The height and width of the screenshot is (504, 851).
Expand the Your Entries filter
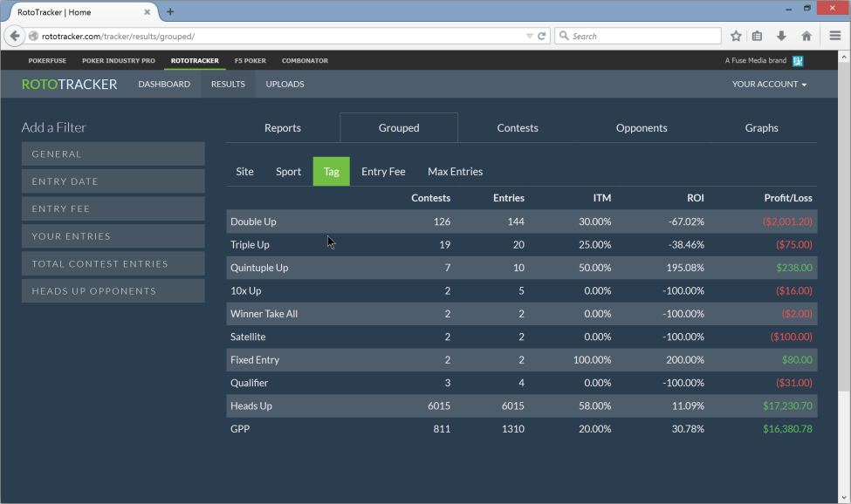click(113, 236)
